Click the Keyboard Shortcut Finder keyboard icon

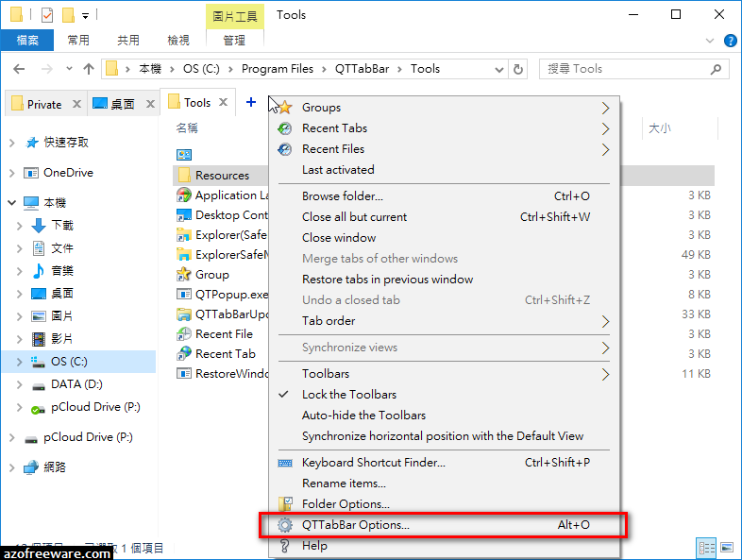point(285,463)
